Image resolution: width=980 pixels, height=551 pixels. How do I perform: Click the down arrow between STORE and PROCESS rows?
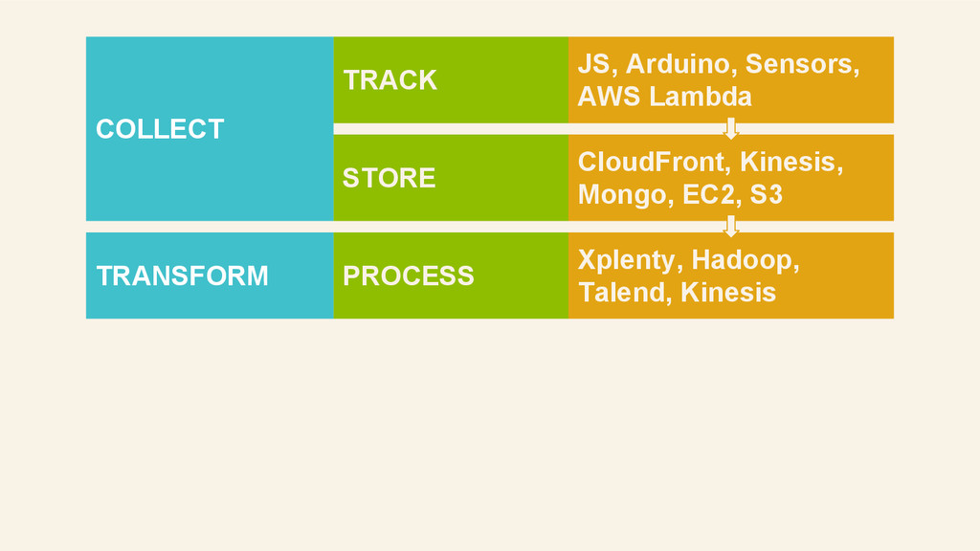[730, 226]
